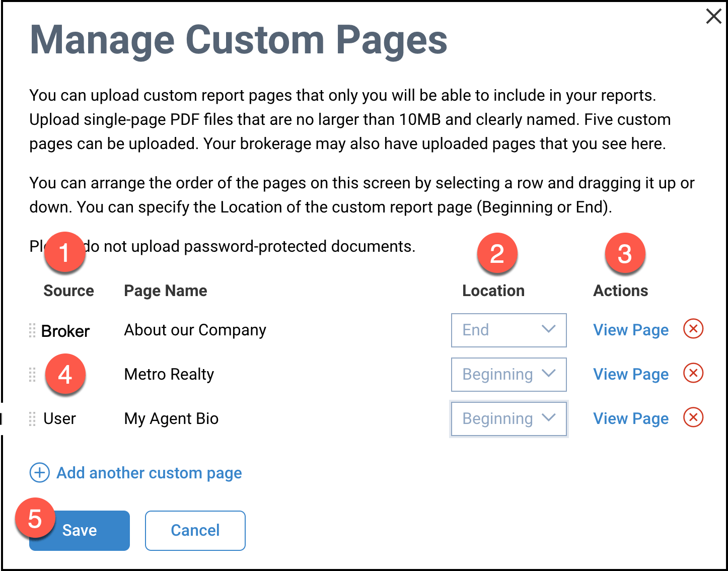Click Add another custom page link

pyautogui.click(x=149, y=473)
